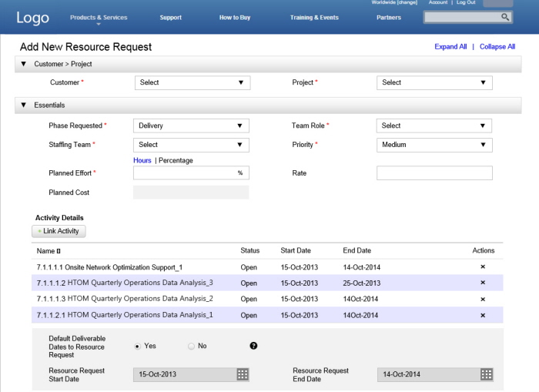
Task: Click the 25-Oct-2013 end date cell
Action: 362,283
